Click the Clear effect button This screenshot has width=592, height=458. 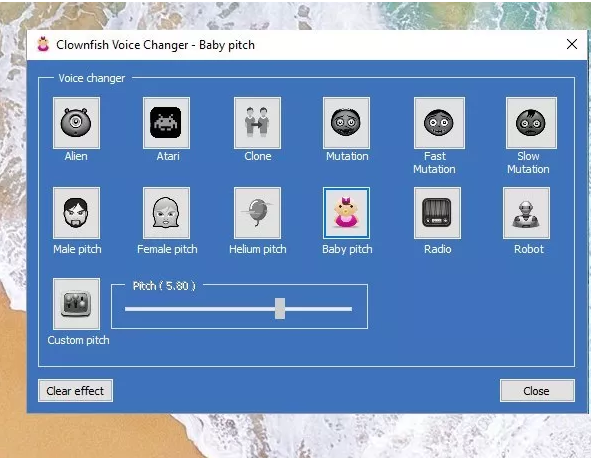coord(76,391)
